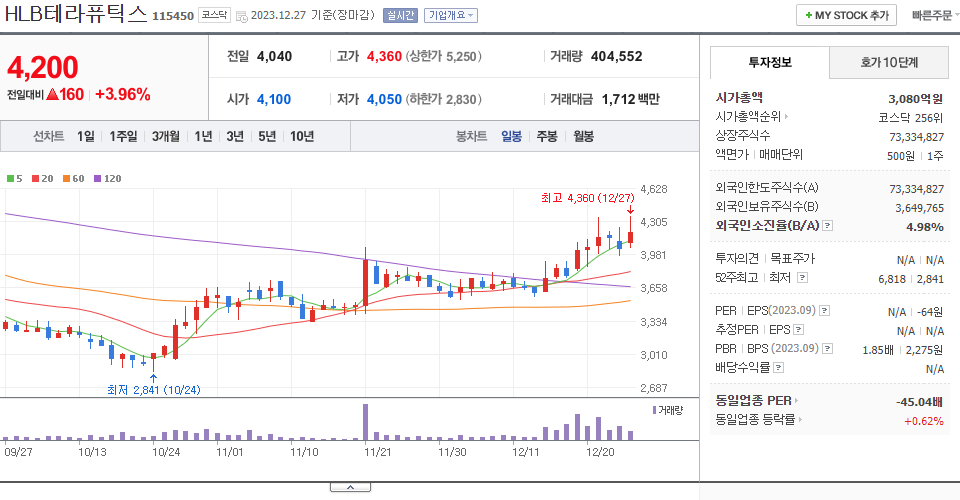Select the 주봉 weekly candle chart

[547, 136]
